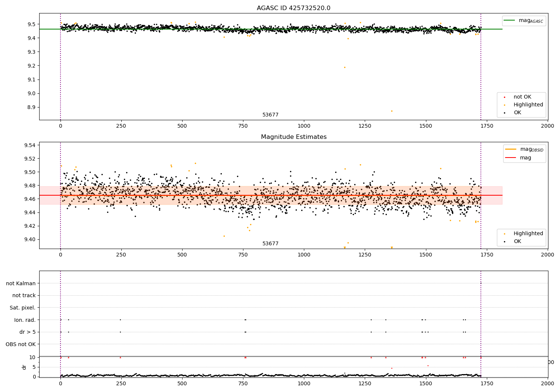Click the 'dr' axis label at bottom left
This screenshot has width=560, height=392.
(x=24, y=367)
